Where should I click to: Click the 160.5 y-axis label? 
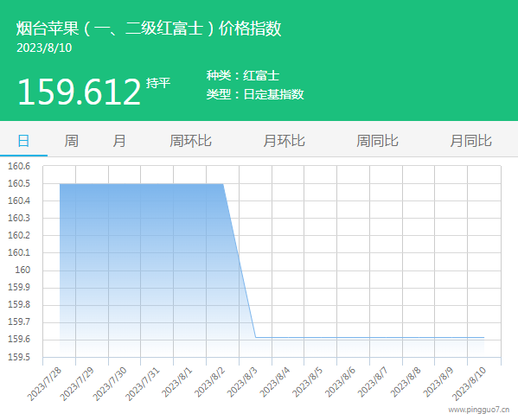[19, 183]
